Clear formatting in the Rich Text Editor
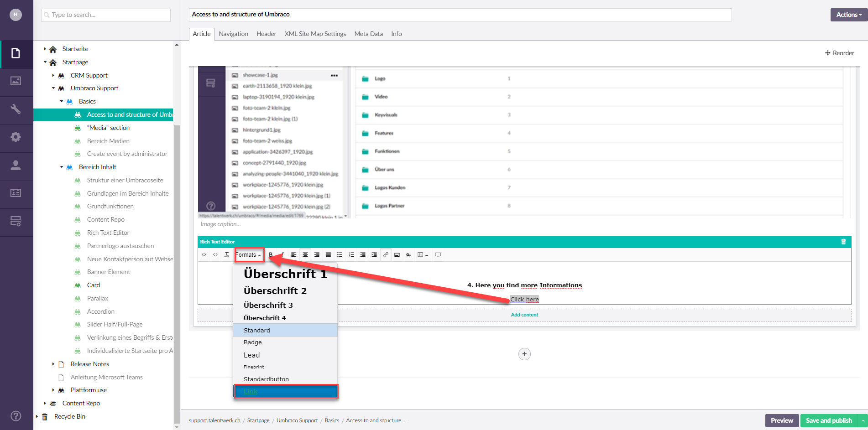 click(x=227, y=255)
